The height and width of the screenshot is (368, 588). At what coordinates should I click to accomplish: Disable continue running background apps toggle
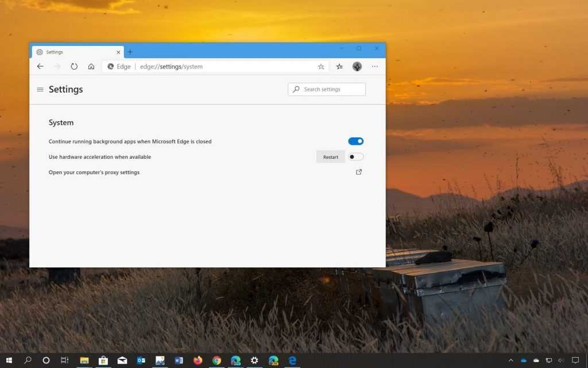356,141
